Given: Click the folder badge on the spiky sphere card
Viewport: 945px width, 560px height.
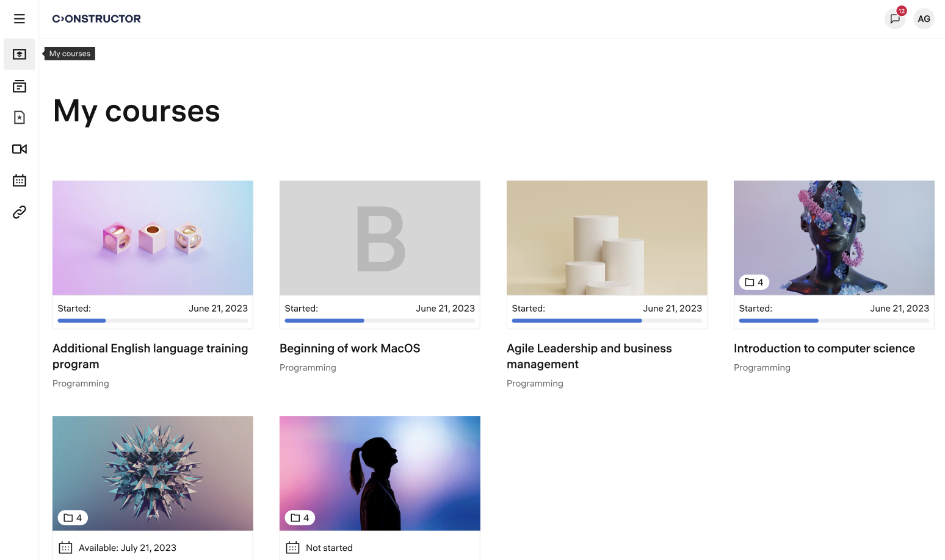Looking at the screenshot, I should pyautogui.click(x=72, y=517).
